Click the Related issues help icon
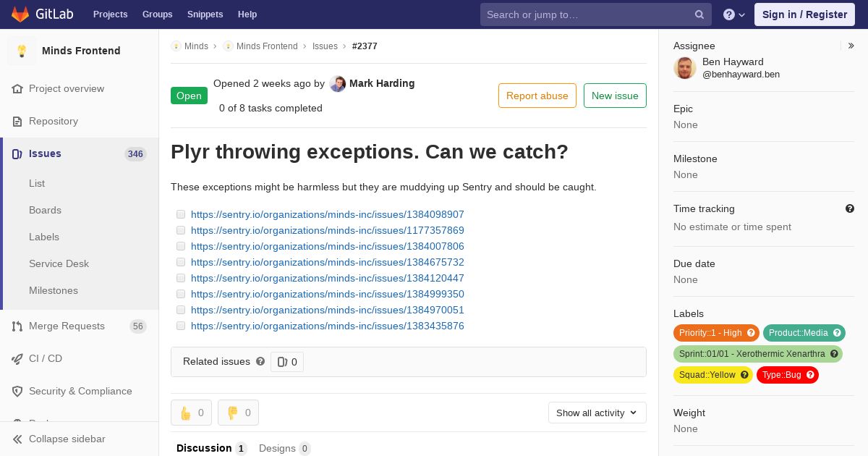868x456 pixels. [260, 361]
